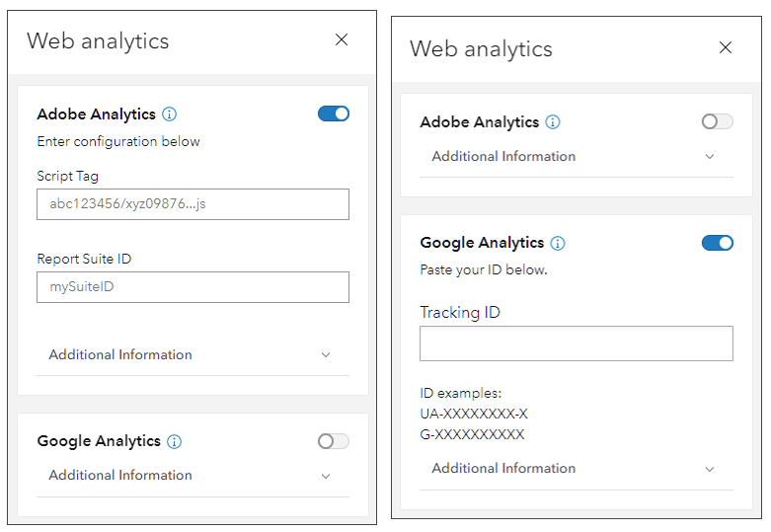Expand Additional Information under Adobe Analytics in the right panel
The width and height of the screenshot is (771, 532).
503,156
